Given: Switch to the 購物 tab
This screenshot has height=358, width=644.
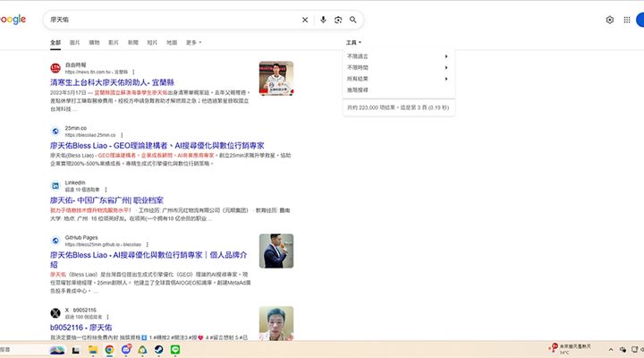Looking at the screenshot, I should [94, 42].
